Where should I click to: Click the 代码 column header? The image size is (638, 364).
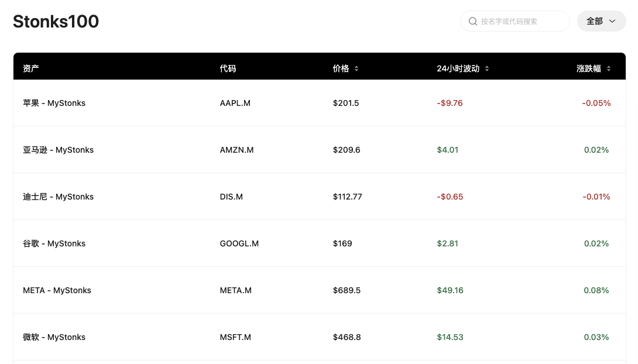[x=228, y=68]
